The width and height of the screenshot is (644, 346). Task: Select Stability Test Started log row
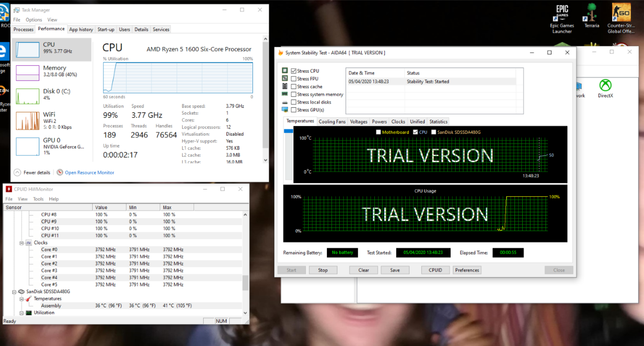(x=431, y=81)
